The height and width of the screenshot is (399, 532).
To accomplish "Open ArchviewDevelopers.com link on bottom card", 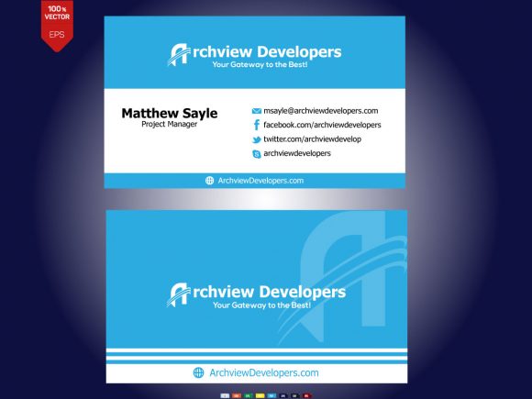I will 264,372.
